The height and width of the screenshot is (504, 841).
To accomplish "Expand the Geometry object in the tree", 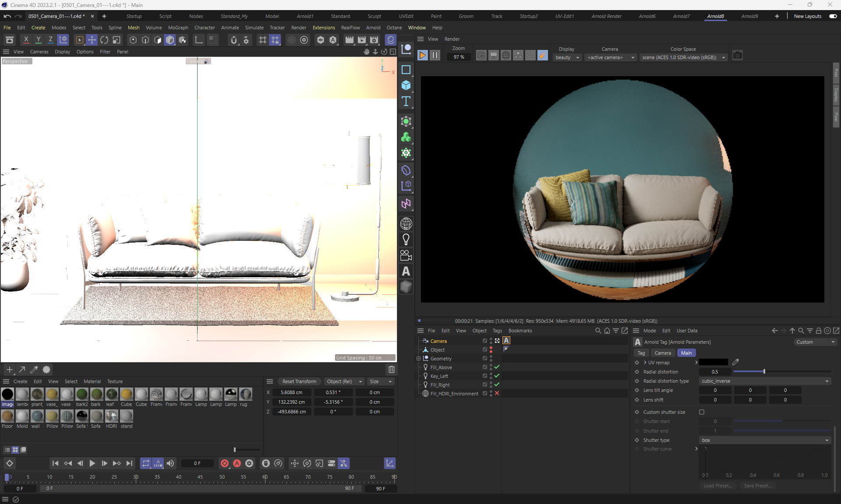I will 418,359.
